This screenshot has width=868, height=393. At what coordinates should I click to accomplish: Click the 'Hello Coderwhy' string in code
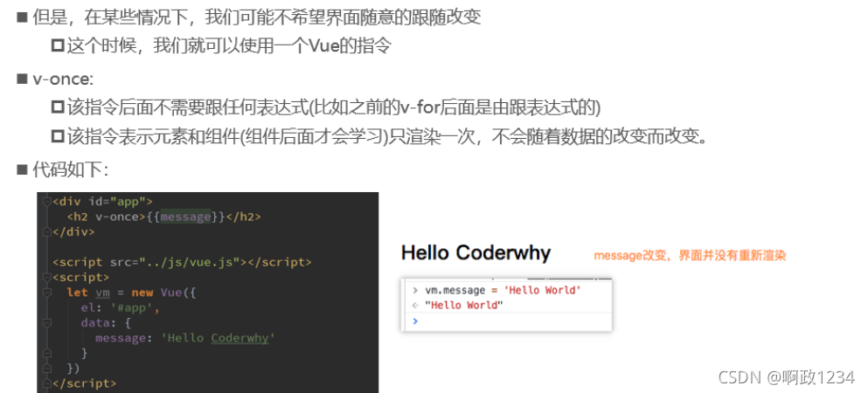tap(218, 338)
